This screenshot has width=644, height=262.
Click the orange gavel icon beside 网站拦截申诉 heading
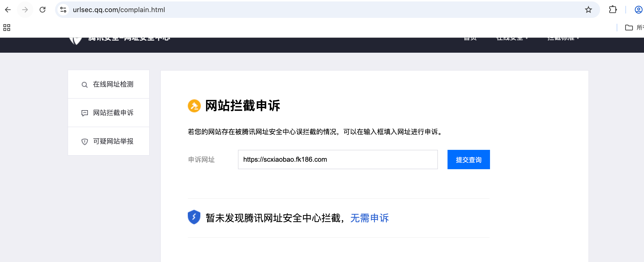click(194, 106)
